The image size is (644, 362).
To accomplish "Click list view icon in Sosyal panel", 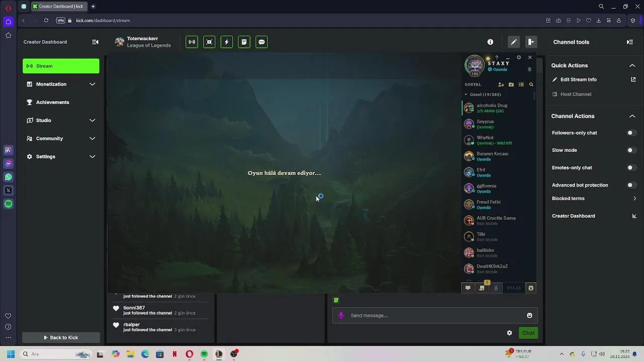I will click(521, 84).
